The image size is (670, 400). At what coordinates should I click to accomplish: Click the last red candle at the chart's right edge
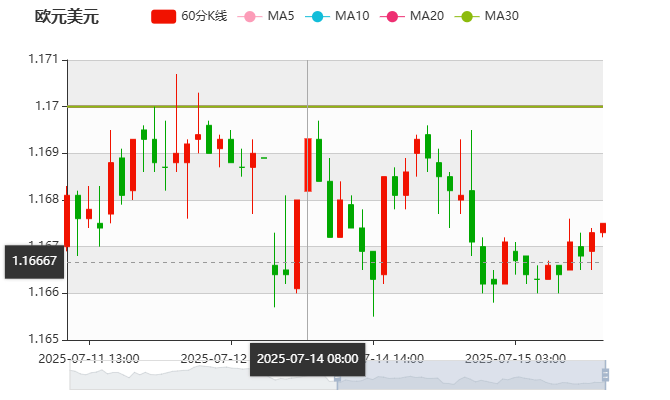coord(603,228)
